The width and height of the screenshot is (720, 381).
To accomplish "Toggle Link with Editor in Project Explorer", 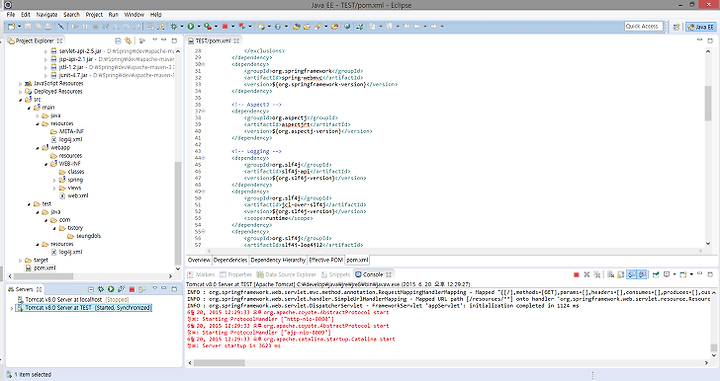I will pos(128,41).
